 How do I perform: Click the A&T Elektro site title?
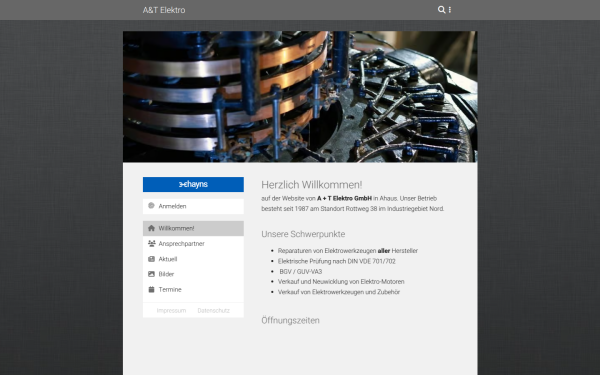[164, 10]
